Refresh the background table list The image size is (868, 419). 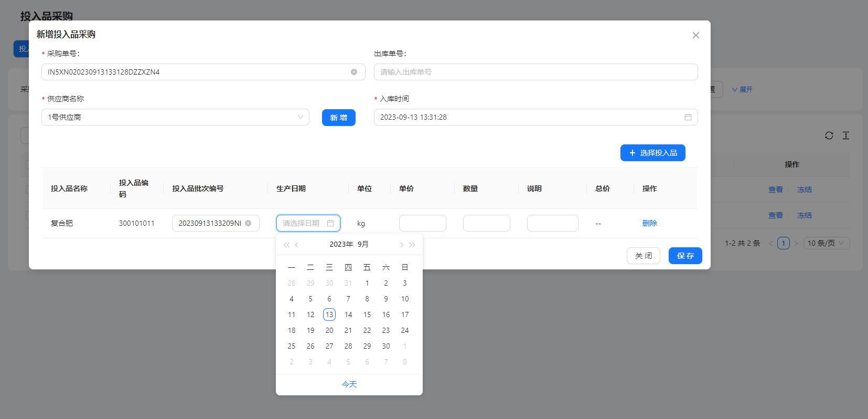pos(829,135)
